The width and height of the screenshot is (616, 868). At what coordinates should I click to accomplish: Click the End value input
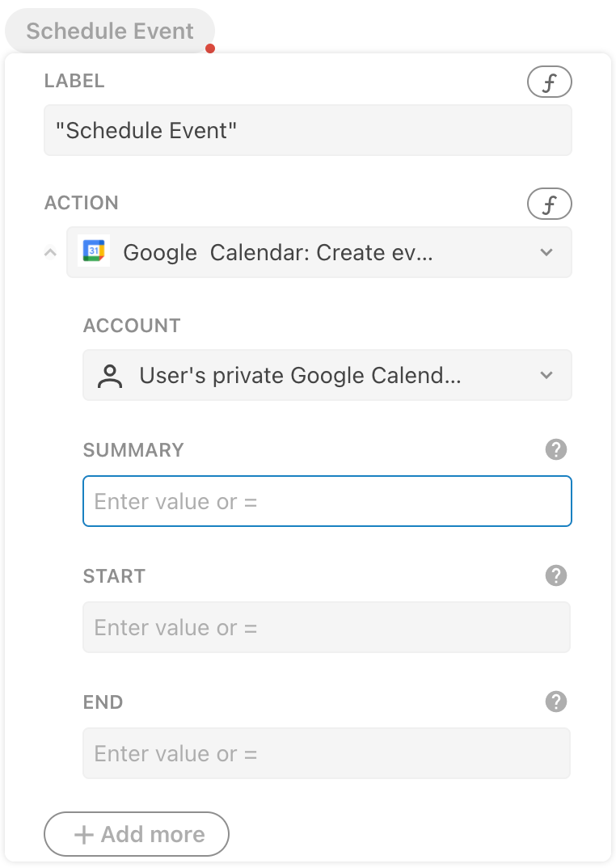point(327,753)
